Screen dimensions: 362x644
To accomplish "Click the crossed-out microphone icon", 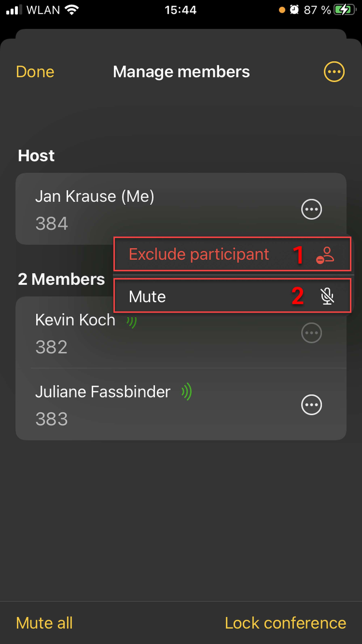I will (327, 296).
